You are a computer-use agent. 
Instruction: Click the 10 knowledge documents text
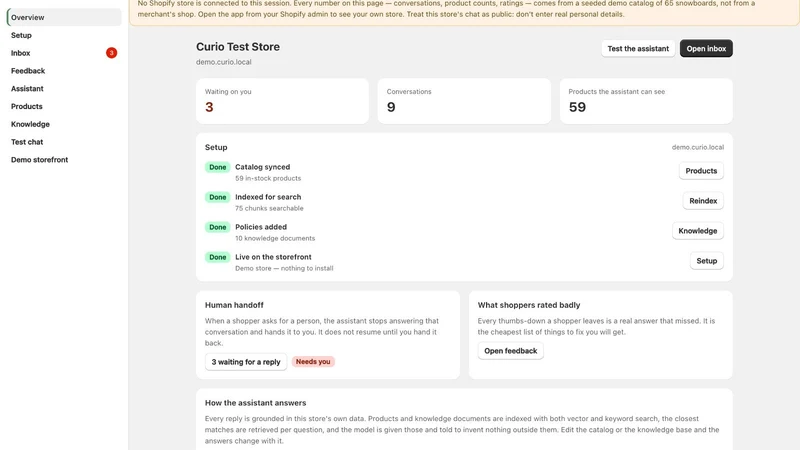coord(275,239)
